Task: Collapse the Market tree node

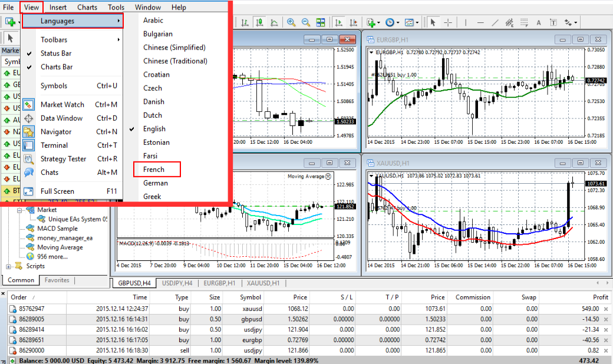Action: click(19, 210)
